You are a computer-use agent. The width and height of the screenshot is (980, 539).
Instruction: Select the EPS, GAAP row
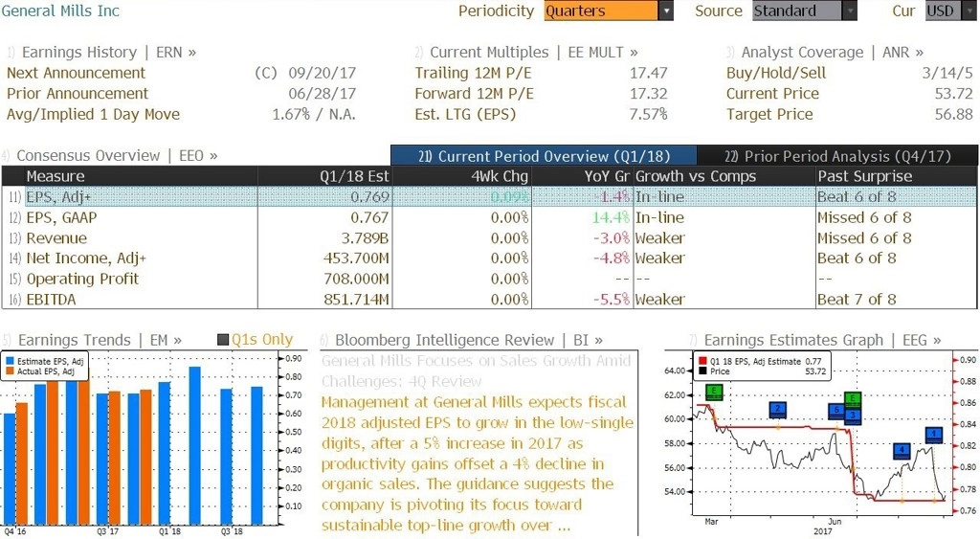click(x=489, y=217)
